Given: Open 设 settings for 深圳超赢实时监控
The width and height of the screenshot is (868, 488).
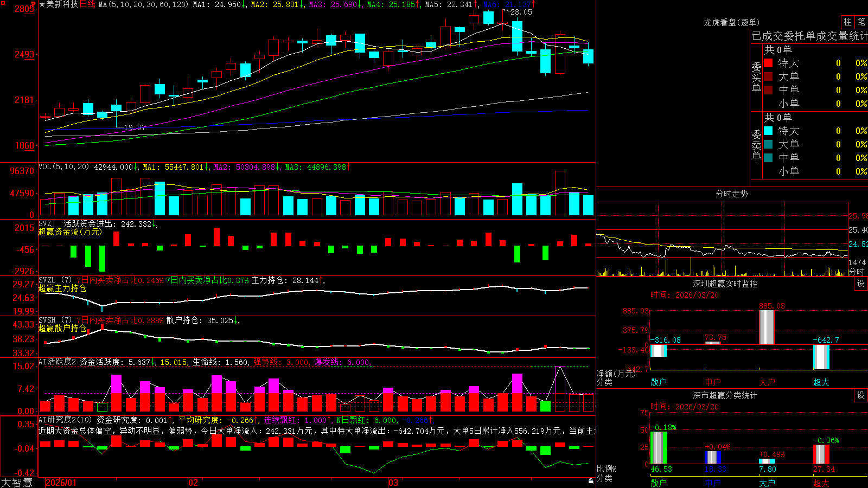Looking at the screenshot, I should (861, 284).
